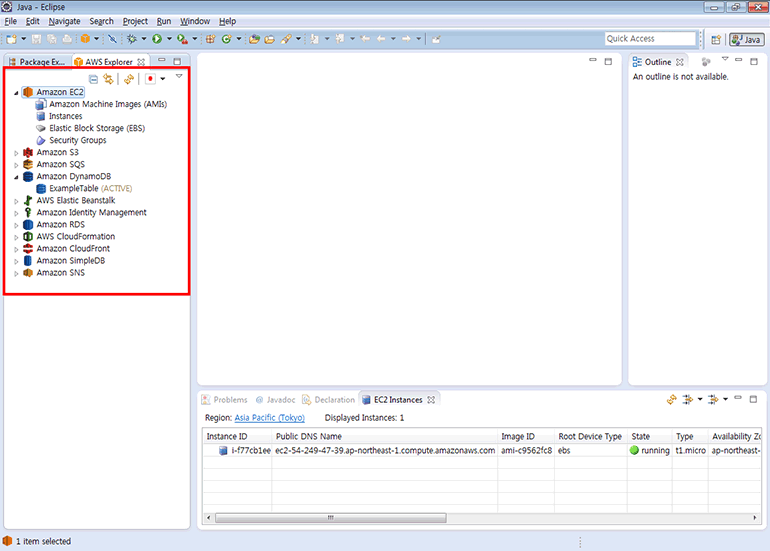The image size is (770, 551).
Task: Click the AWS toolkit cube toolbar icon
Action: pos(86,39)
